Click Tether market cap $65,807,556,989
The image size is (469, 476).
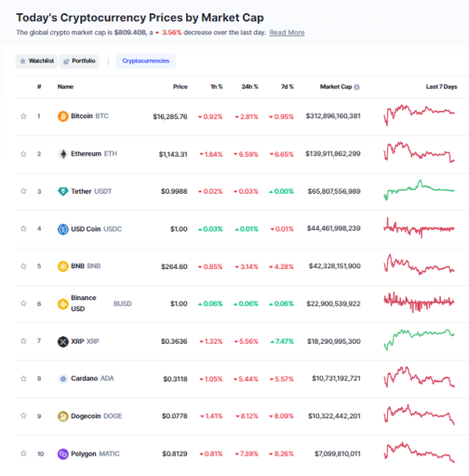334,191
